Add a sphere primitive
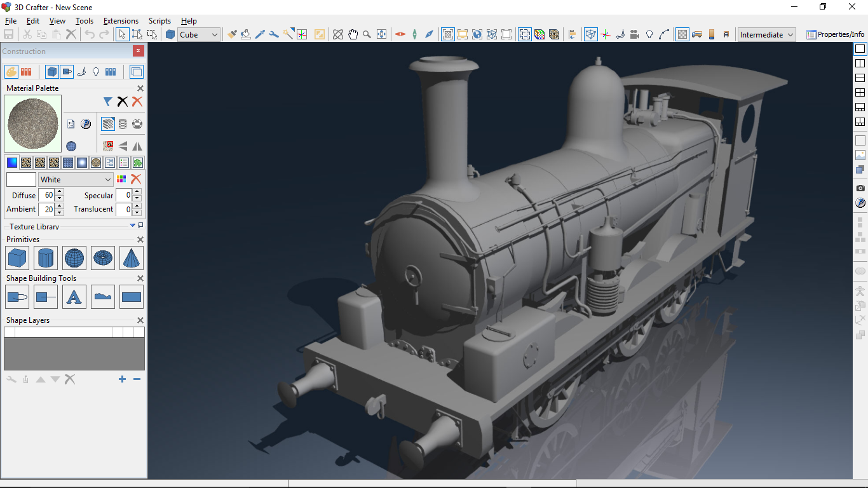Screen dimensions: 868x488 pos(74,259)
